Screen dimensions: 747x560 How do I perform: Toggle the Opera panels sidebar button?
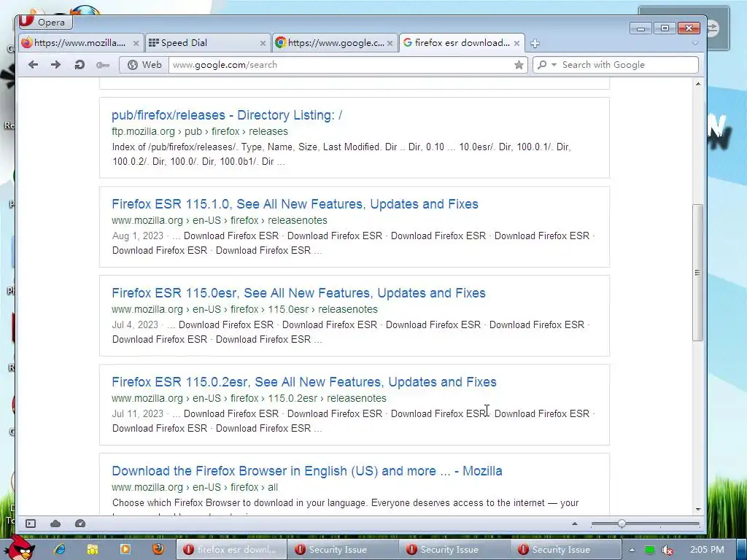(31, 524)
